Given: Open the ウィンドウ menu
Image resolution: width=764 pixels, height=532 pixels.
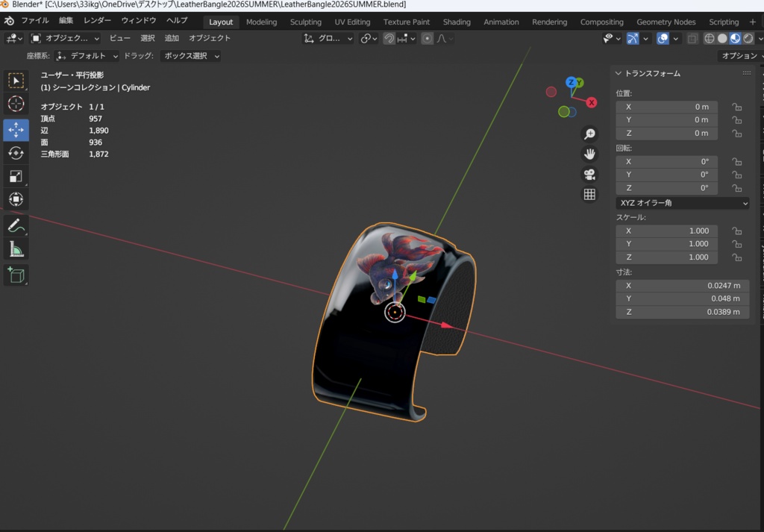Looking at the screenshot, I should (x=138, y=21).
